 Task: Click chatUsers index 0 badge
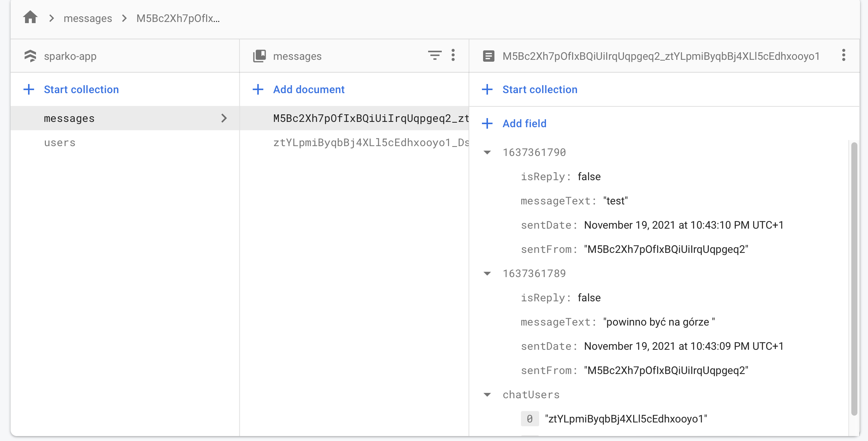pos(530,419)
